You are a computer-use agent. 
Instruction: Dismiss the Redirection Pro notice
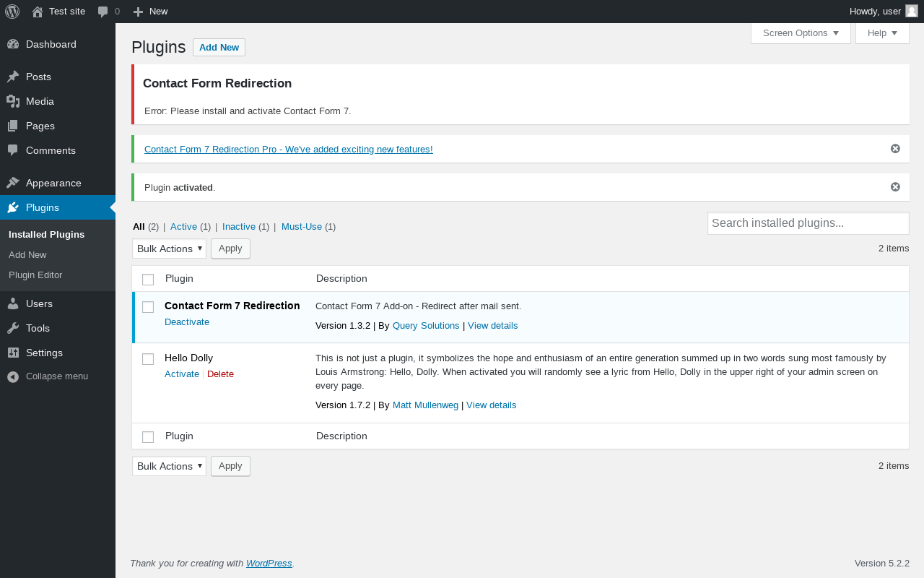tap(895, 149)
